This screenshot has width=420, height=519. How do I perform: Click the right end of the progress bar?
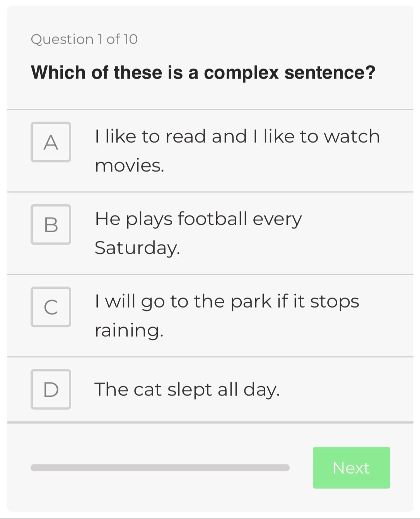point(285,468)
